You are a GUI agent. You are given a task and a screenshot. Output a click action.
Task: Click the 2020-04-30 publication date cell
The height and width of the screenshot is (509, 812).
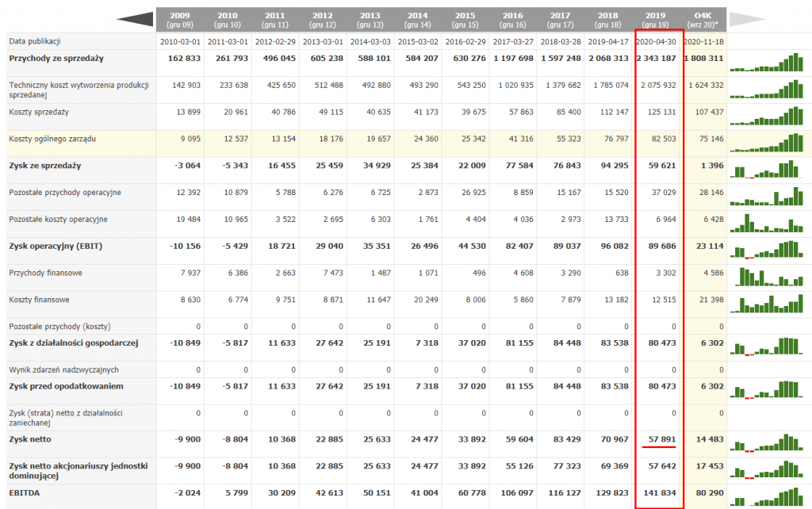coord(657,41)
